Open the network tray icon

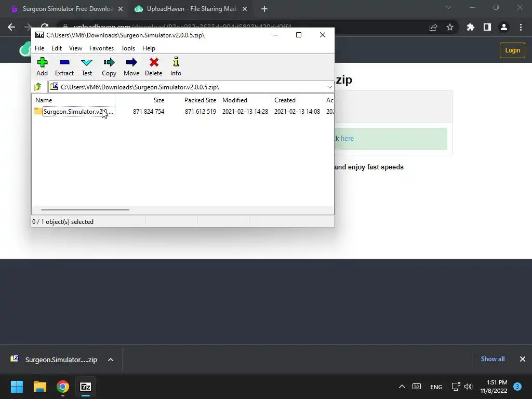coord(456,387)
